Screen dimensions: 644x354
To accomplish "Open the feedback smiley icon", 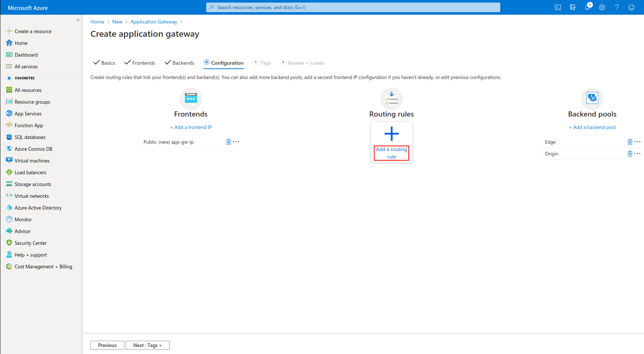I will (632, 7).
